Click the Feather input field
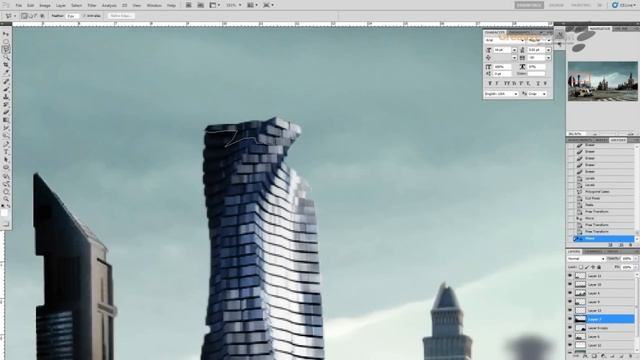 coord(72,16)
